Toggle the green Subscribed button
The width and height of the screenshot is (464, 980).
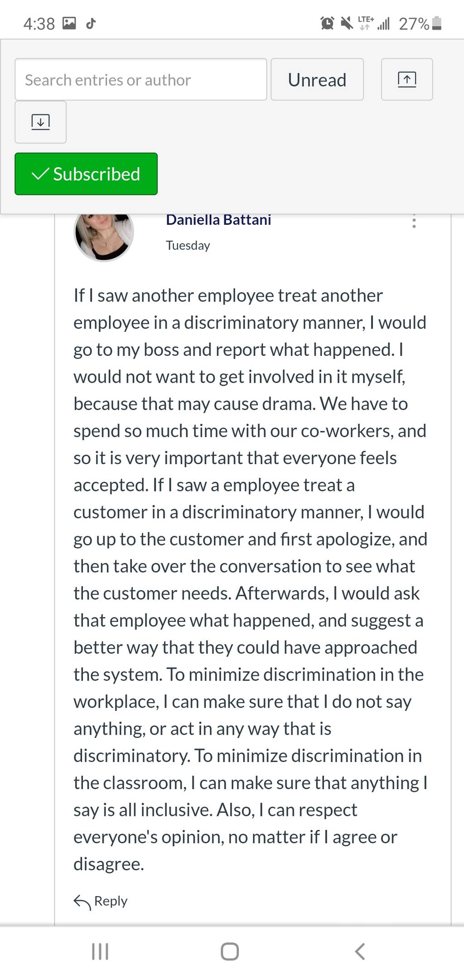tap(86, 174)
